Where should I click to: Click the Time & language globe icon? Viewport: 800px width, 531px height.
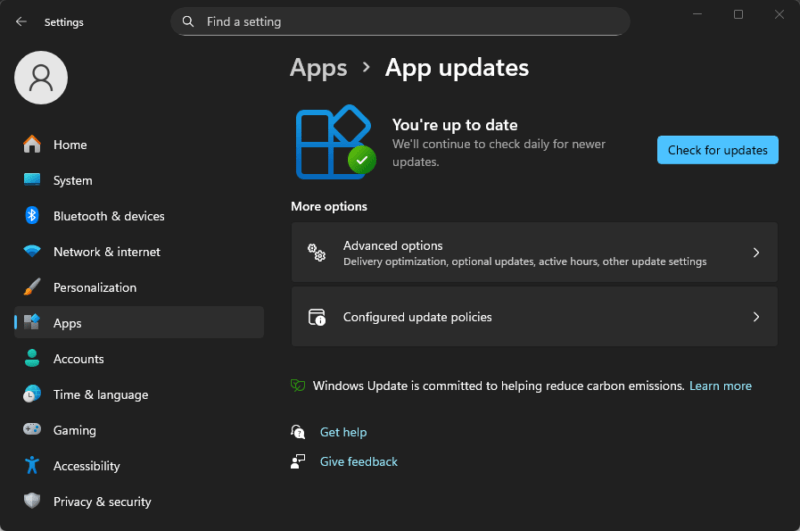click(32, 394)
